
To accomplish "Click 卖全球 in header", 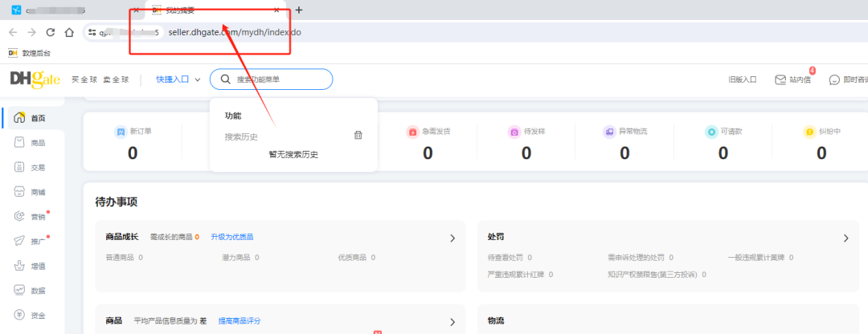I will pyautogui.click(x=116, y=79).
